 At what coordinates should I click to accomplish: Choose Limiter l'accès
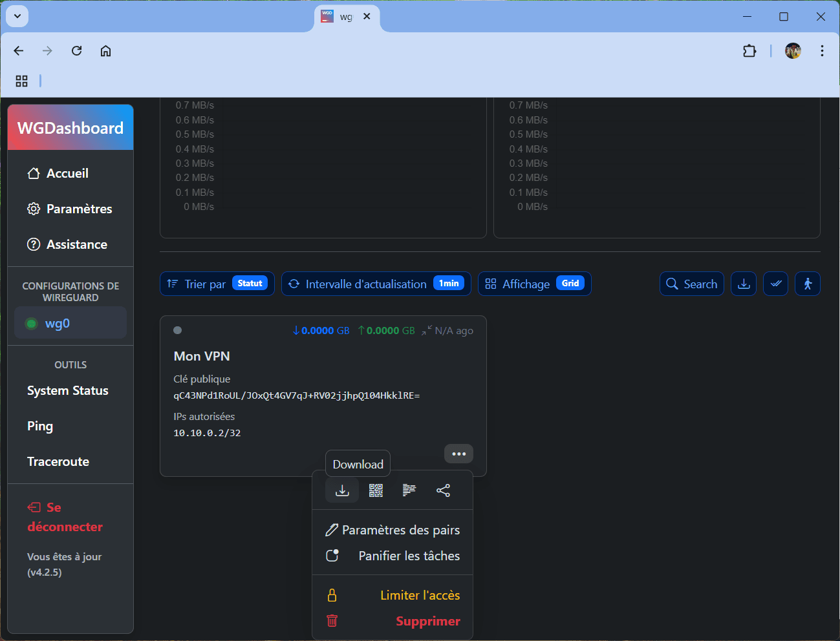tap(393, 595)
